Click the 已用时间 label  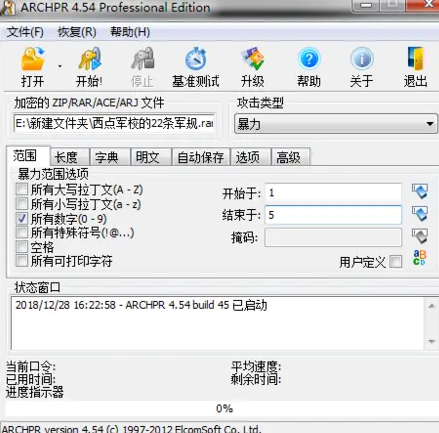click(31, 379)
